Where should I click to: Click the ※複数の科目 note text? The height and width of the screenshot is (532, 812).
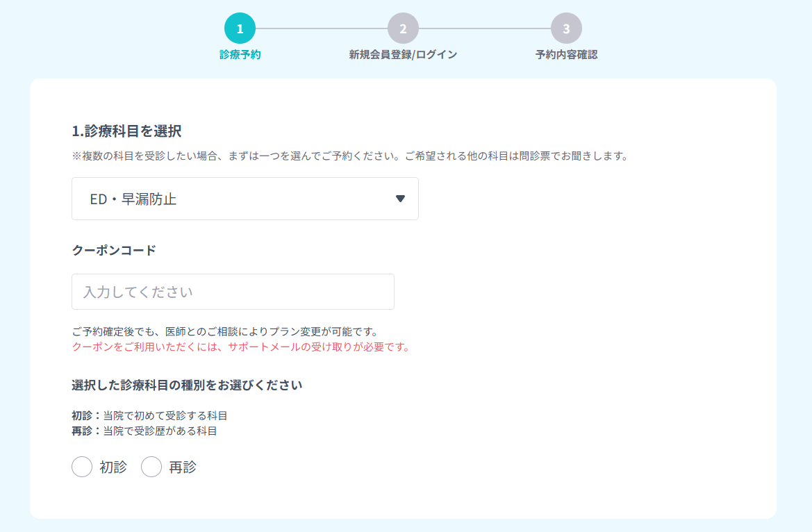[349, 156]
